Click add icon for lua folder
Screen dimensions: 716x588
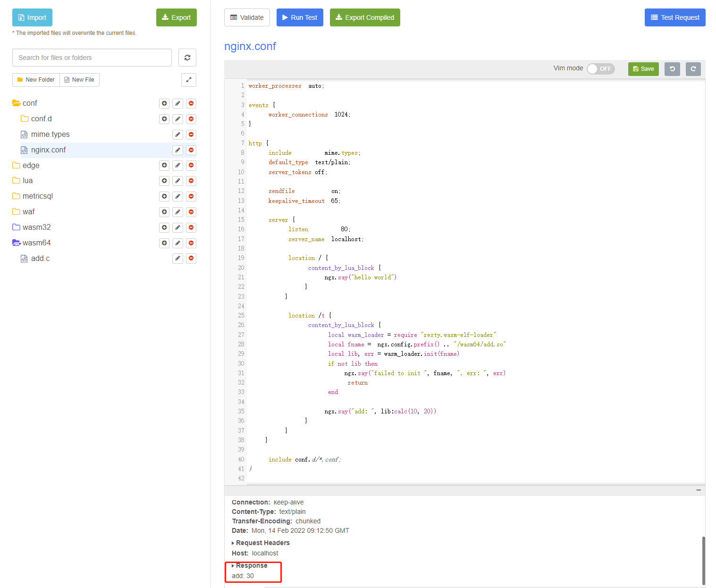point(164,181)
